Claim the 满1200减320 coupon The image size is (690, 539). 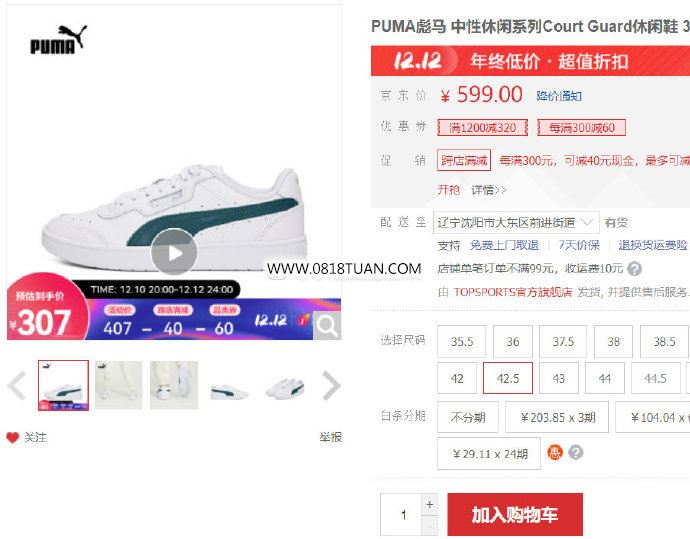(x=482, y=128)
